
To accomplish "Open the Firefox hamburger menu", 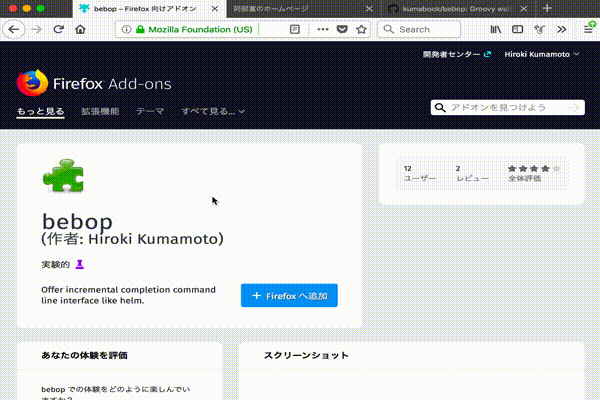I will pyautogui.click(x=589, y=29).
